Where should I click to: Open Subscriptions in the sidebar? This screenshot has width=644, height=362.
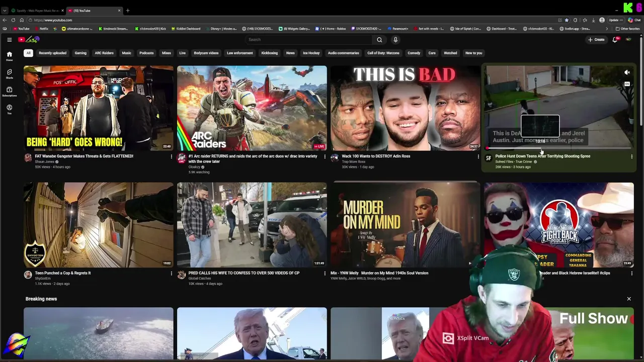pyautogui.click(x=9, y=91)
